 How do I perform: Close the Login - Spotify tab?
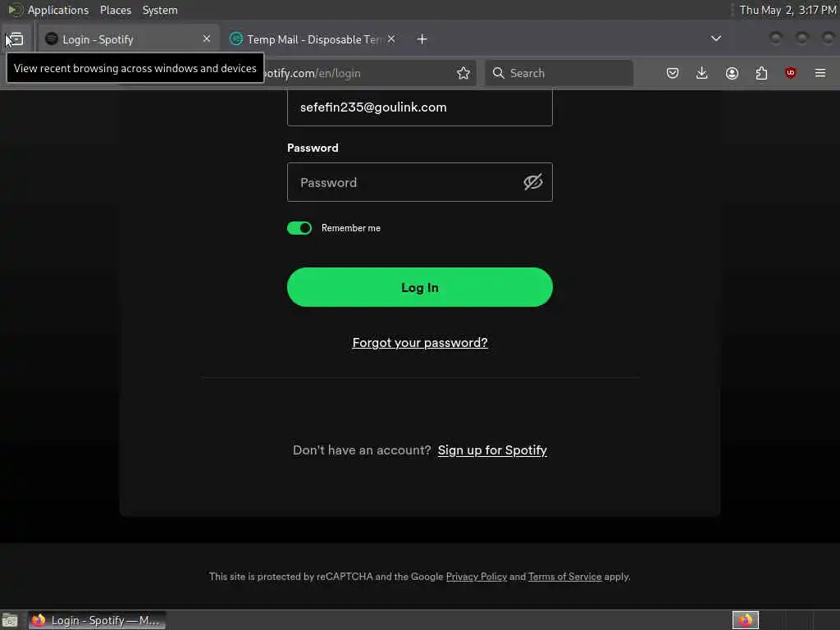pyautogui.click(x=207, y=39)
